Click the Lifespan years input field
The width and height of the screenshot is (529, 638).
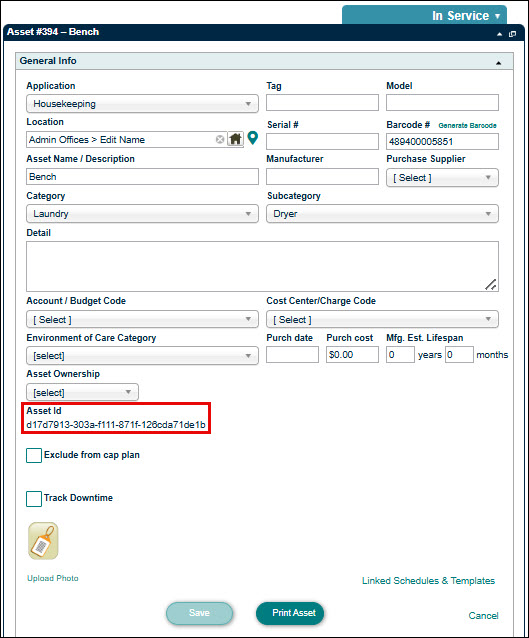(400, 354)
